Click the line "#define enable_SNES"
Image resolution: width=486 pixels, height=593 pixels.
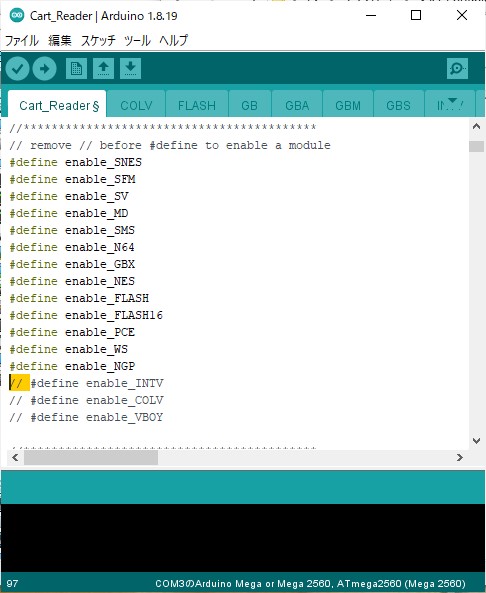76,162
